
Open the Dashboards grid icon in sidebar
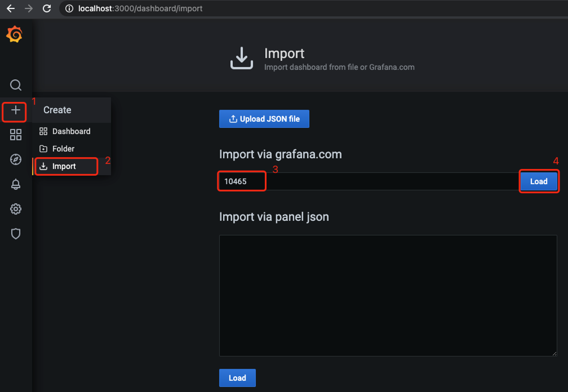[16, 135]
